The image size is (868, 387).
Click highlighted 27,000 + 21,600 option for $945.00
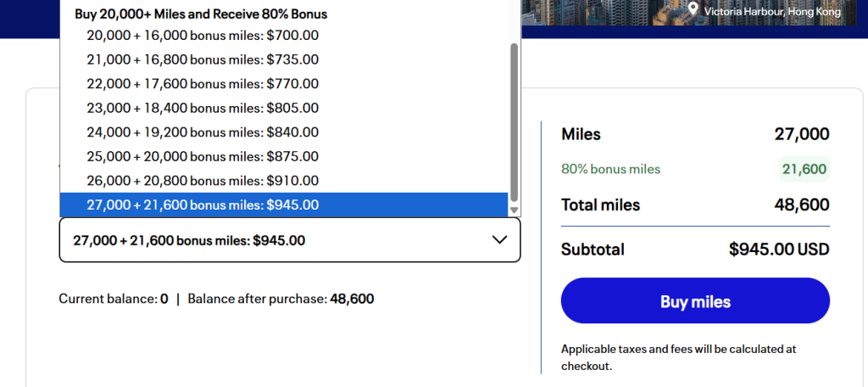tap(203, 205)
